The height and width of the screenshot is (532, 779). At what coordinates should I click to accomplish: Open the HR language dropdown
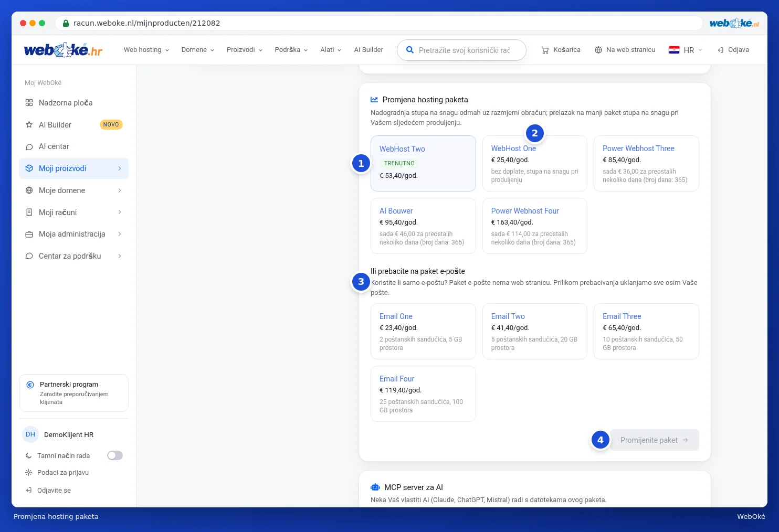686,50
